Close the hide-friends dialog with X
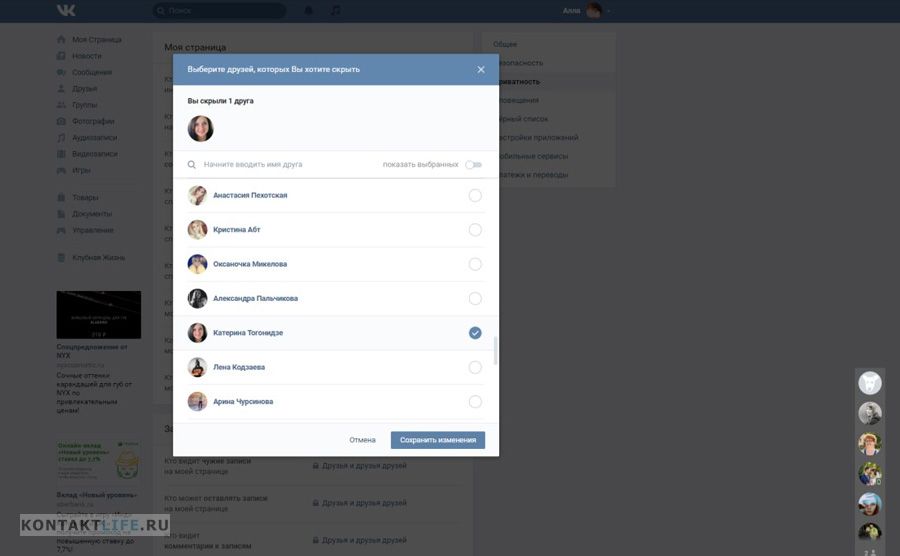The width and height of the screenshot is (900, 556). coord(481,69)
